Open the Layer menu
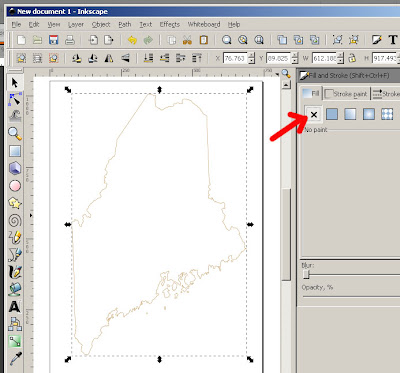Screen dimensions: 400x373 76,24
